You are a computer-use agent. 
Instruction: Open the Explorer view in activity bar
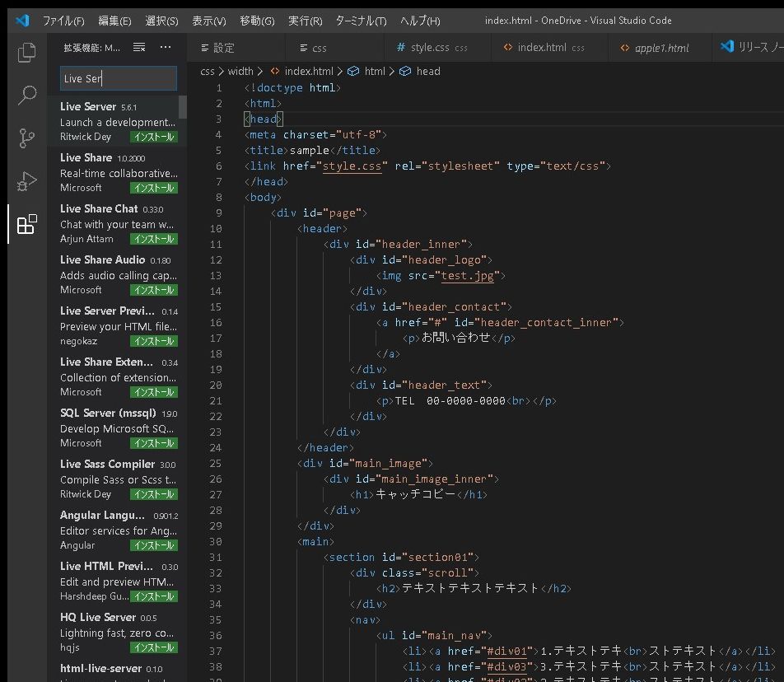27,53
